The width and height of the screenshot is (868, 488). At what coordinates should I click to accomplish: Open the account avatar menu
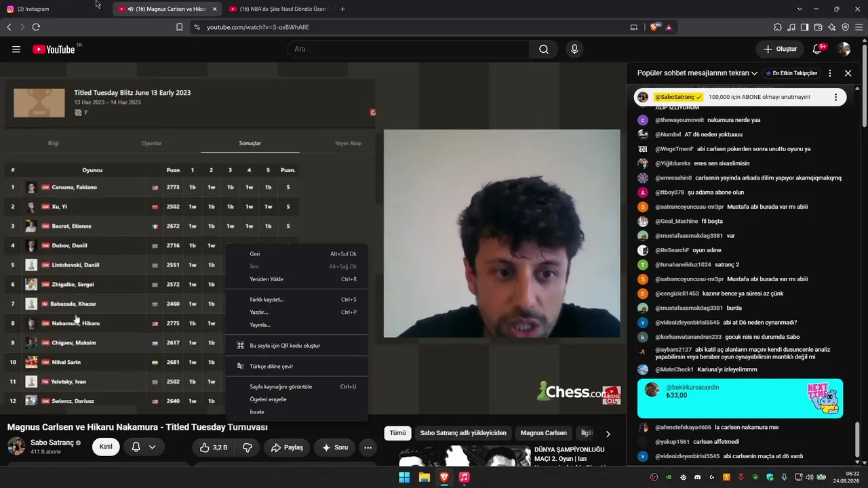click(x=844, y=49)
